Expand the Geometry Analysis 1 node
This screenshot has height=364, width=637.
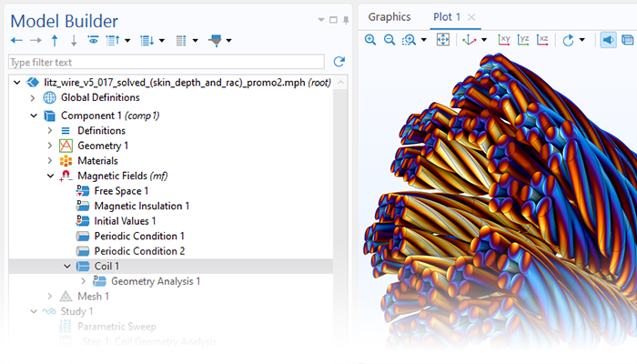pyautogui.click(x=84, y=282)
